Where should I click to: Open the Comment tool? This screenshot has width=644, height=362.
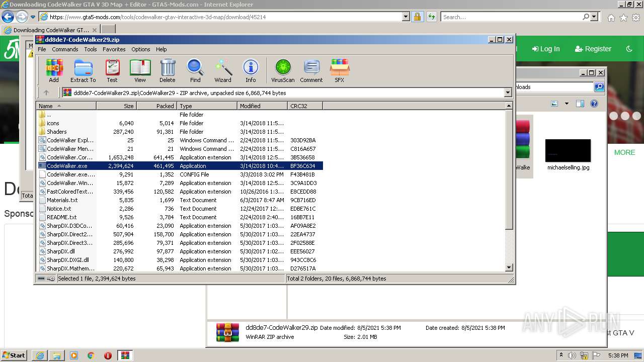pos(311,71)
